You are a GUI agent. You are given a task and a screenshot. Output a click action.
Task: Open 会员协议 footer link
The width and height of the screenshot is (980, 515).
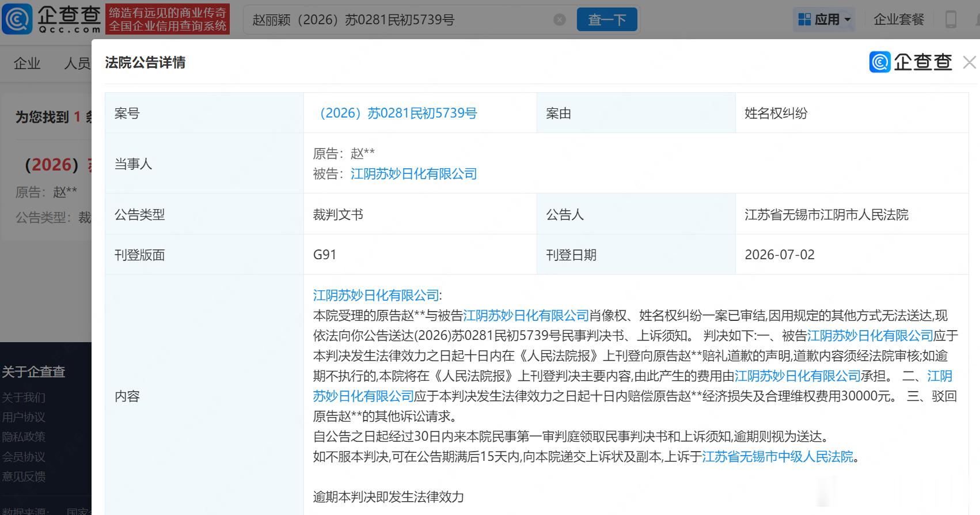pyautogui.click(x=23, y=457)
